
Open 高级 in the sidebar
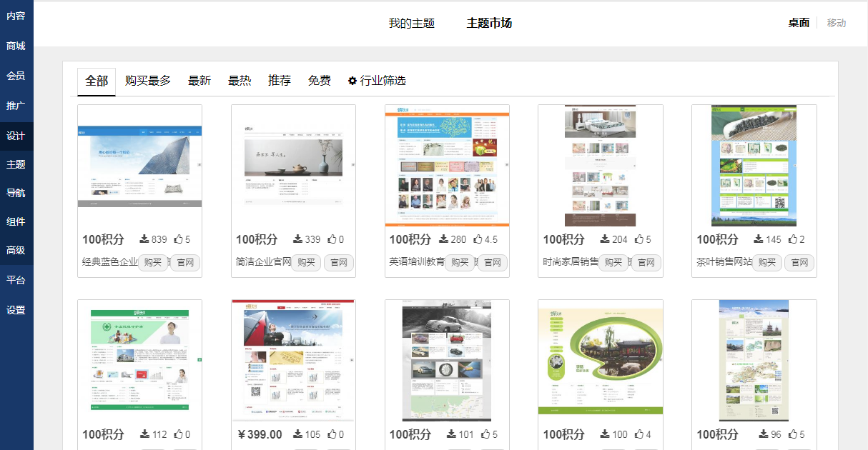[16, 250]
